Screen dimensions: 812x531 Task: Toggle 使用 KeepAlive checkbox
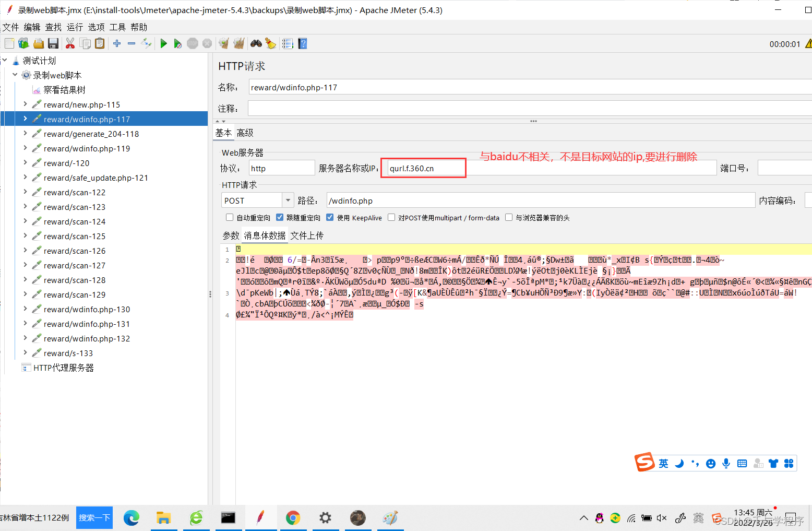(x=330, y=217)
